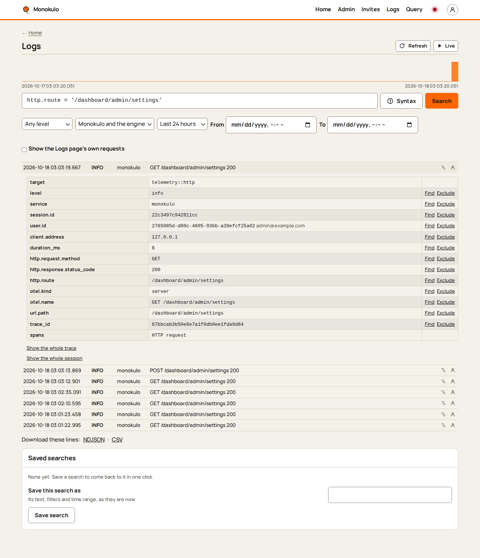The height and width of the screenshot is (558, 480).
Task: Click the A icon on the 03:03:12 row
Action: click(453, 381)
